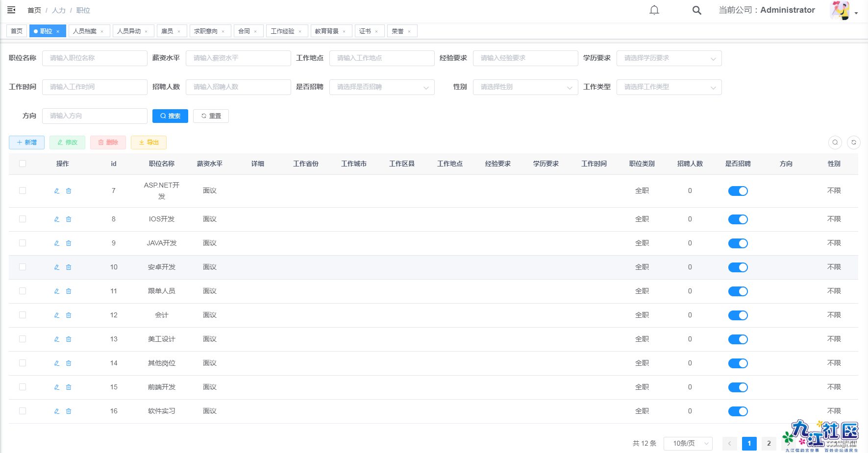Screen dimensions: 868x453
Task: Collapse the sidebar with the hamburger icon
Action: click(11, 10)
